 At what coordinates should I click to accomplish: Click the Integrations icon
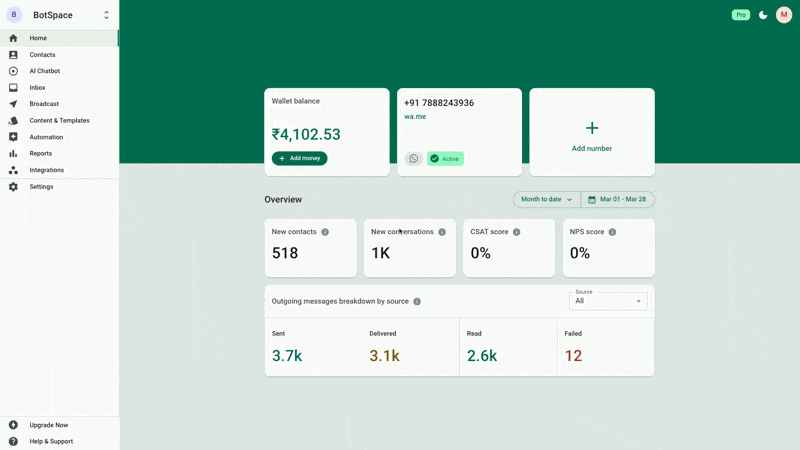pos(13,170)
